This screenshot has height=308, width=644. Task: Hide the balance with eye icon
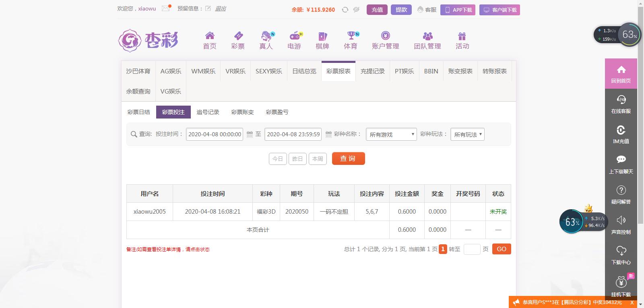pos(356,10)
